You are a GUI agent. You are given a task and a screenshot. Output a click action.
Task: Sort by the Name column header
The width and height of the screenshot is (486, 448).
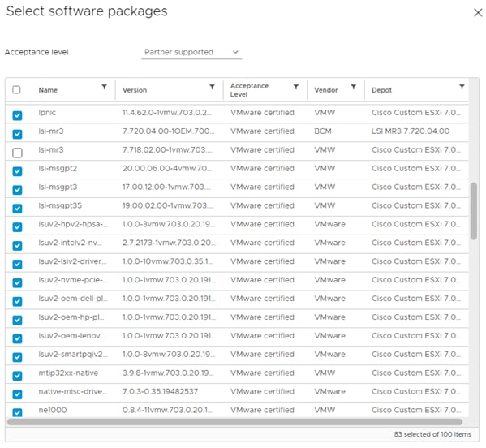(48, 90)
